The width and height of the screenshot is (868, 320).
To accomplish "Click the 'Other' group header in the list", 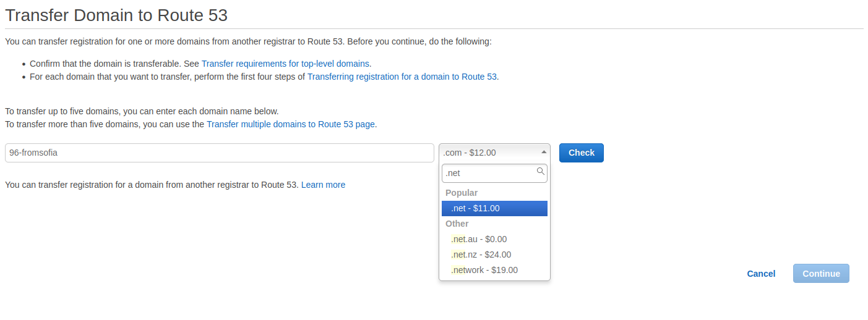I will 457,224.
